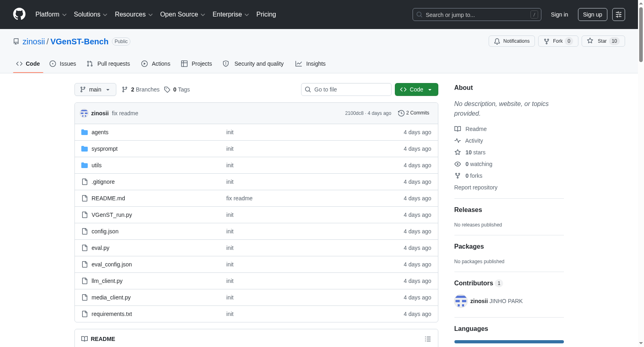
Task: Expand the Open Source menu
Action: (x=183, y=15)
